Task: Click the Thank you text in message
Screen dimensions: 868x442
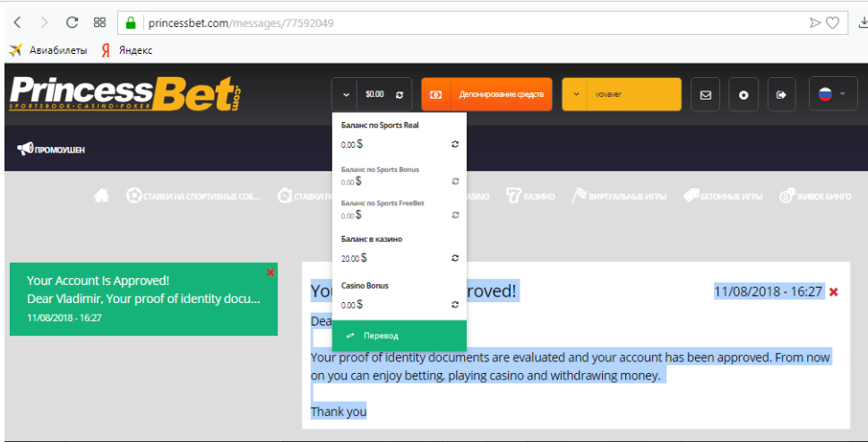Action: 339,412
